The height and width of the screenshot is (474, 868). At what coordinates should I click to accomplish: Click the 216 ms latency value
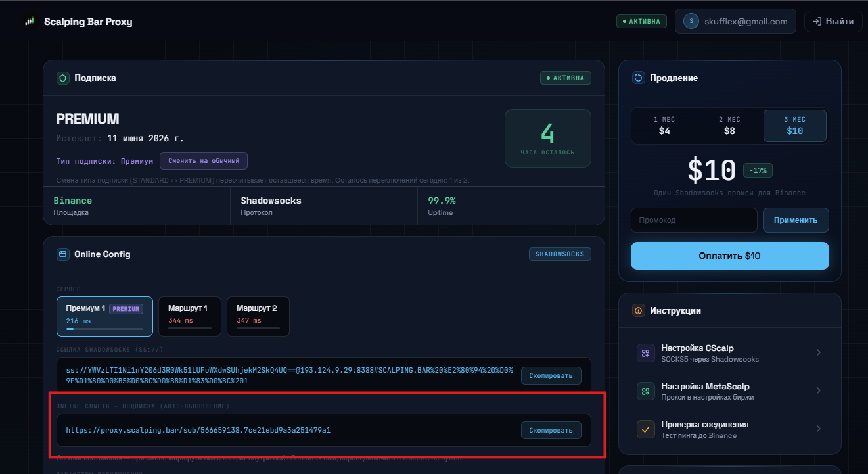pyautogui.click(x=79, y=321)
